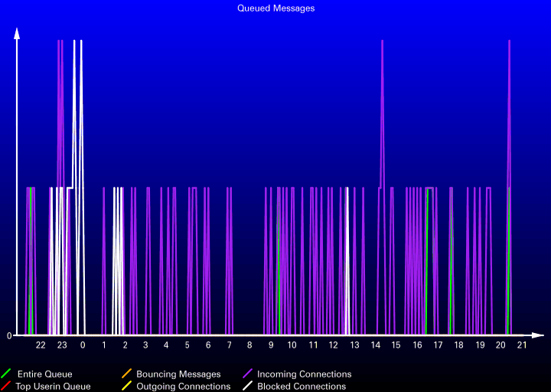Click the red Top Userin Queue legend line

point(6,387)
